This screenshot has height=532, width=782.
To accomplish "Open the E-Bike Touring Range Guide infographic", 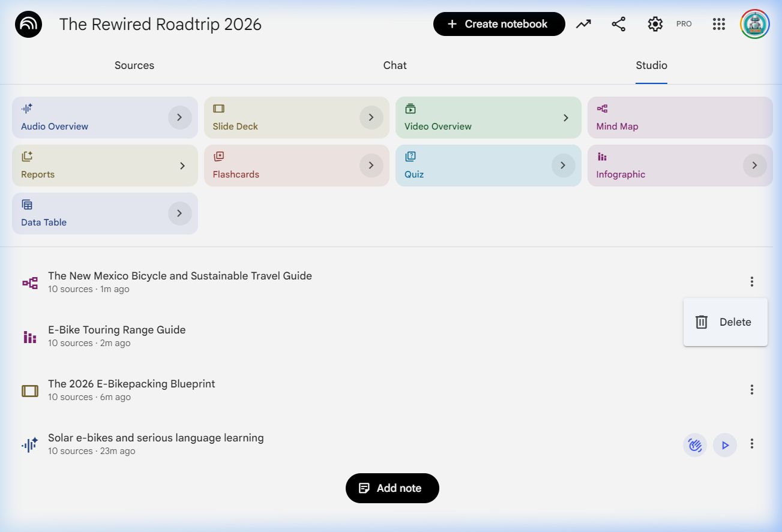I will pyautogui.click(x=117, y=330).
